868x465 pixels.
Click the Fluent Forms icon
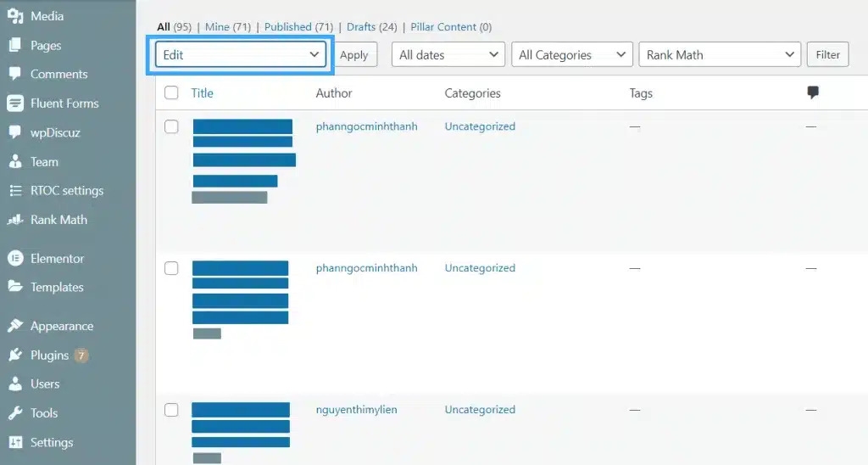(15, 103)
